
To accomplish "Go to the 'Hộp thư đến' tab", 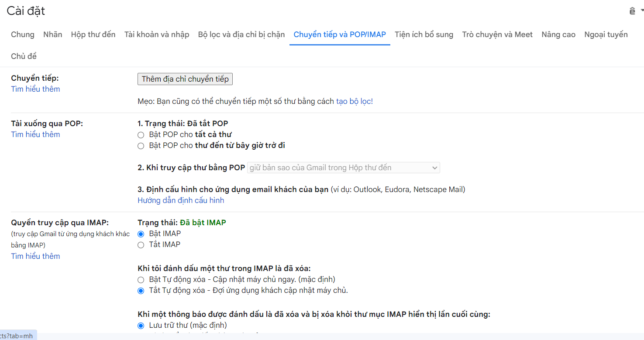I will click(x=93, y=34).
